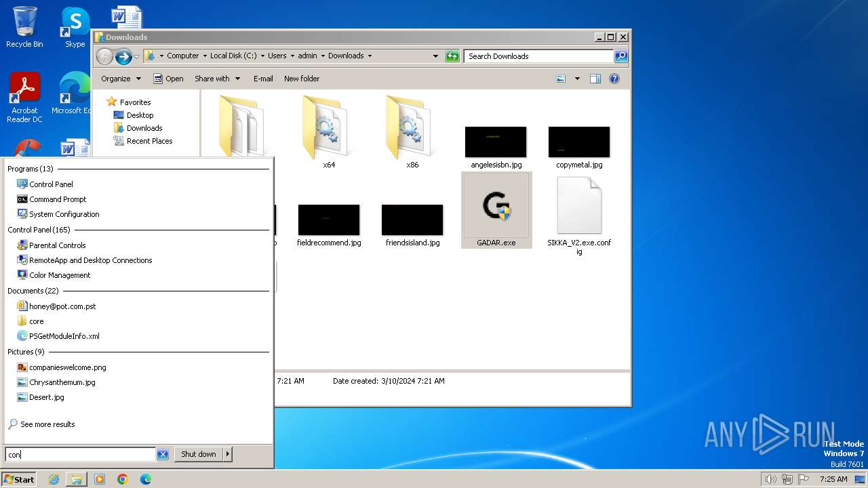Viewport: 868px width, 488px height.
Task: Click New folder button
Action: click(302, 79)
